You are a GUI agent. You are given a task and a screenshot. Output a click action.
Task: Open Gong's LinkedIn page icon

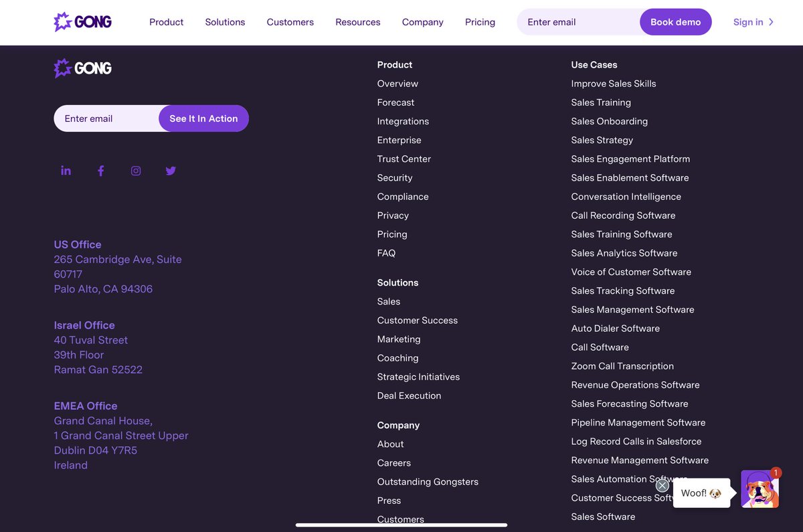click(x=66, y=171)
